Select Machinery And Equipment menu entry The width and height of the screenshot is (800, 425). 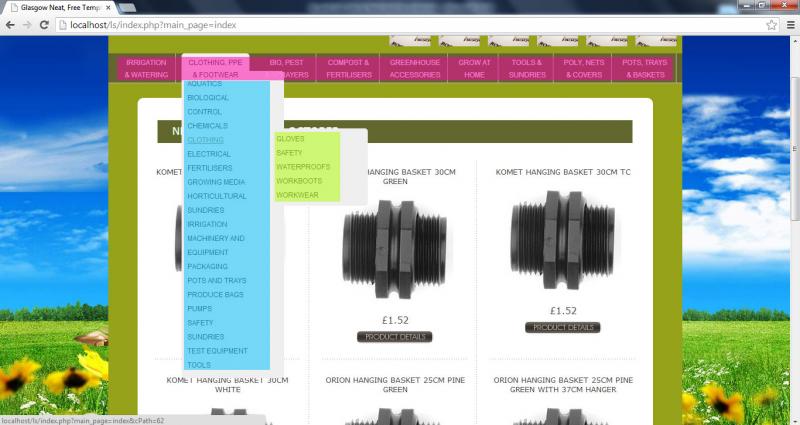click(x=215, y=245)
